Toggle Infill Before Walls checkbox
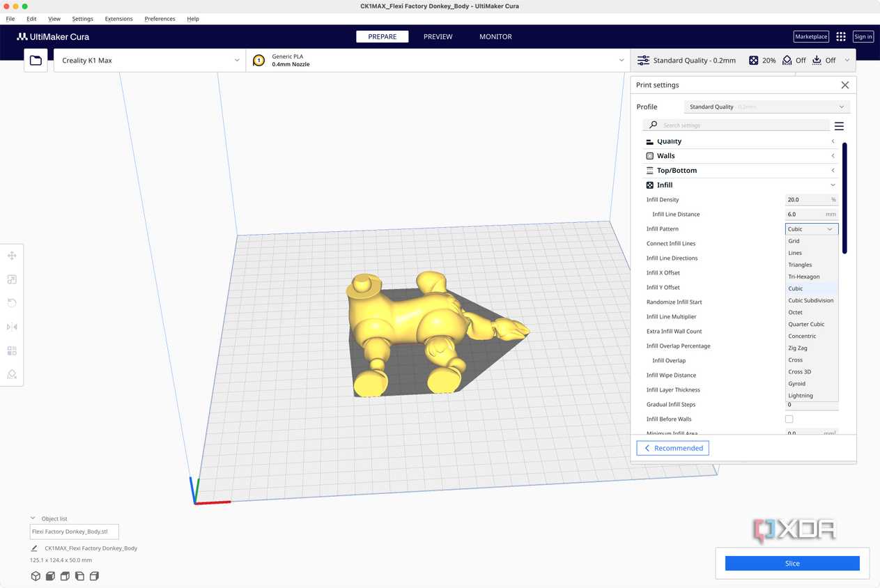Image resolution: width=880 pixels, height=588 pixels. (x=789, y=419)
